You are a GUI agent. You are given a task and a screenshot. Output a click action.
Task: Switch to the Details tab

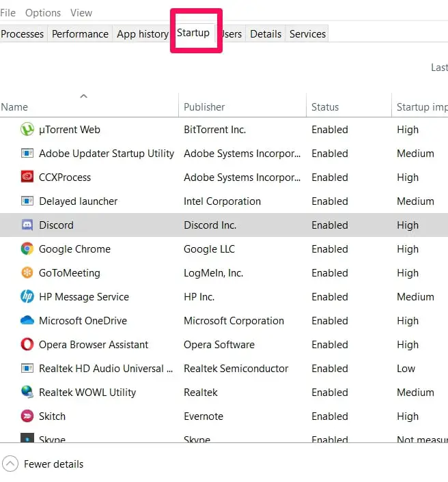click(266, 34)
